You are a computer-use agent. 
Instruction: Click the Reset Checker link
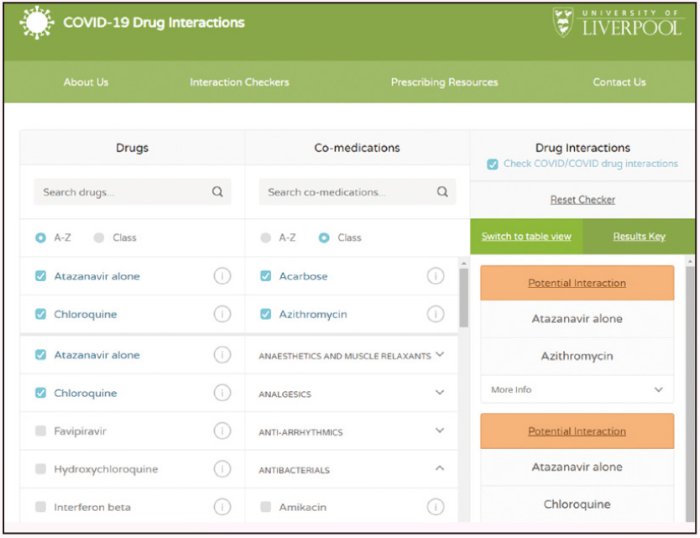[583, 200]
